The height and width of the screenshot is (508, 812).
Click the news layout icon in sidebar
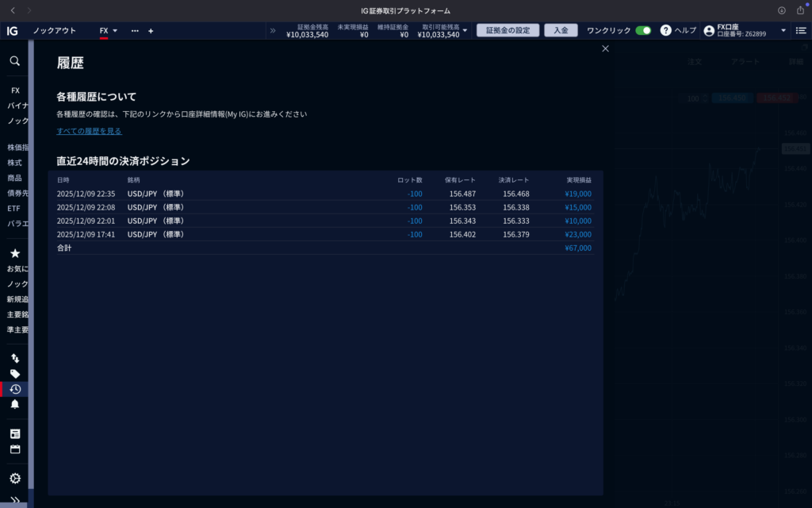[x=14, y=434]
